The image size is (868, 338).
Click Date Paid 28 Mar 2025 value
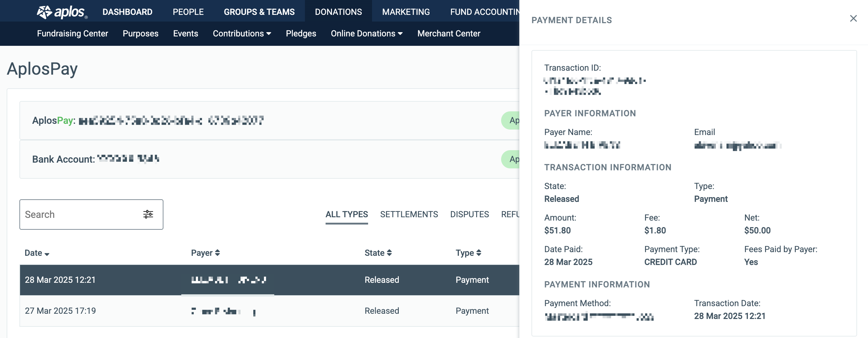click(568, 262)
